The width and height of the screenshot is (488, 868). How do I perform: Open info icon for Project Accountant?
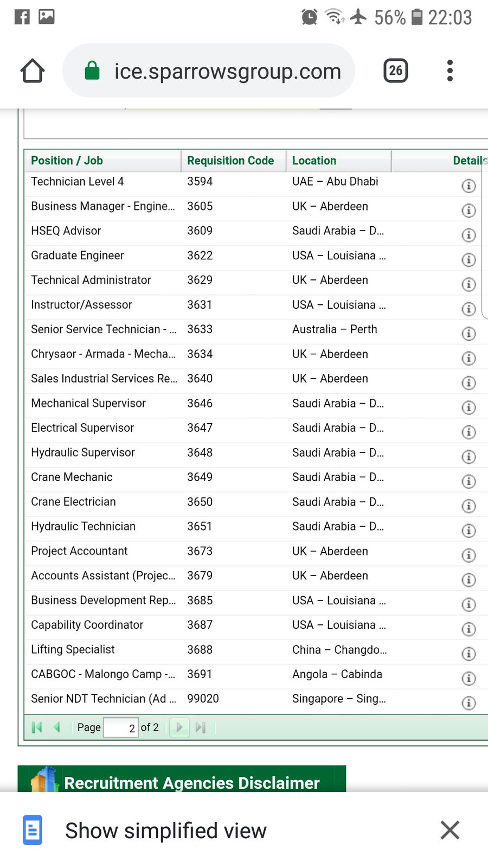(468, 556)
